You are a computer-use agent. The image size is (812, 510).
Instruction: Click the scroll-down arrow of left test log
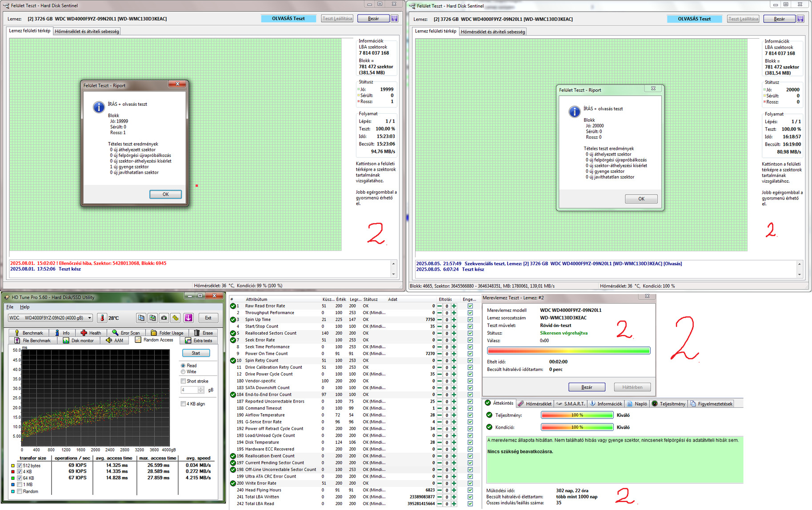(393, 274)
